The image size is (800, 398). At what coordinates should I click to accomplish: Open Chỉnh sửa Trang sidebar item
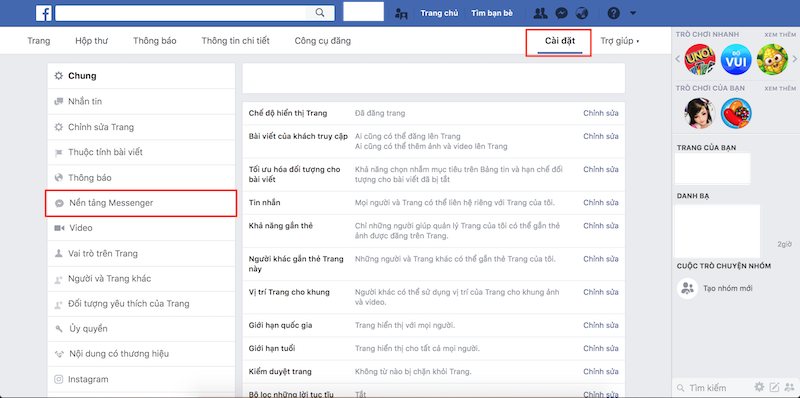pos(141,127)
